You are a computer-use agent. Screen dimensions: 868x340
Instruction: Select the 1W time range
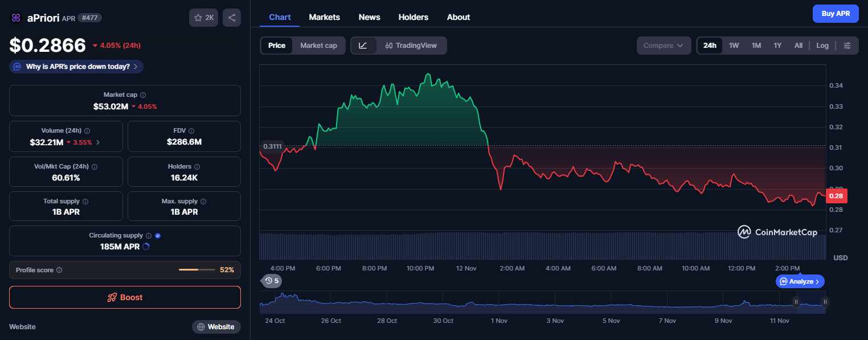734,46
